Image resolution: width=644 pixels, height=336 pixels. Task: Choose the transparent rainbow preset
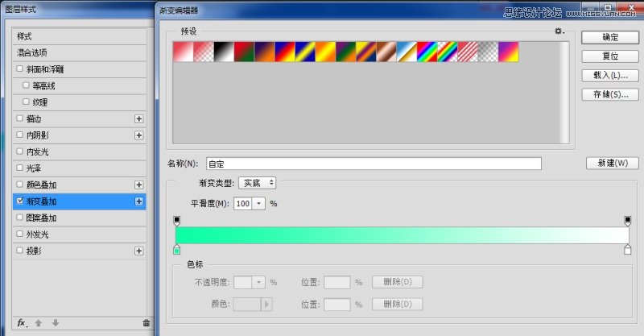point(448,52)
